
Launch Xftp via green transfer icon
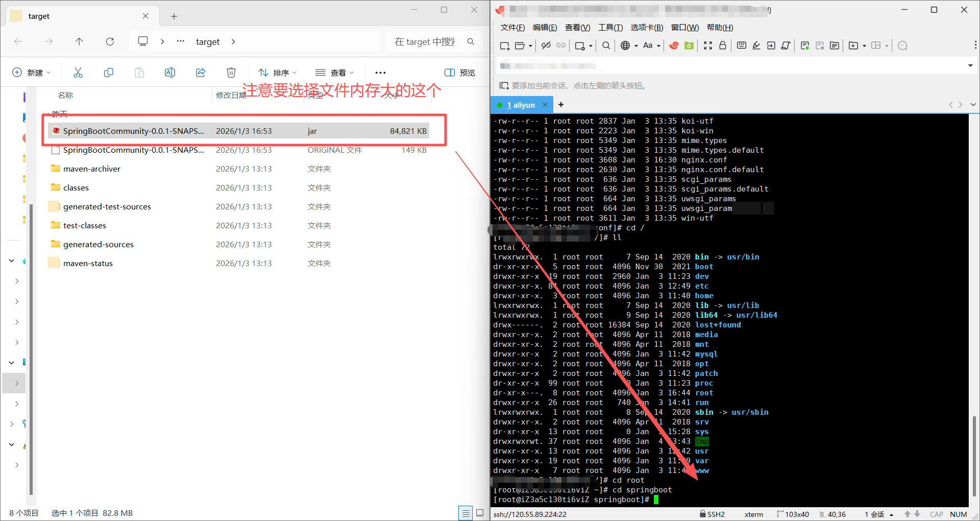click(x=689, y=45)
